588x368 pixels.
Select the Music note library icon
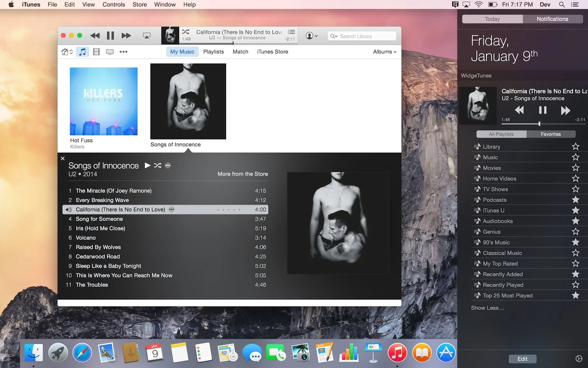82,52
